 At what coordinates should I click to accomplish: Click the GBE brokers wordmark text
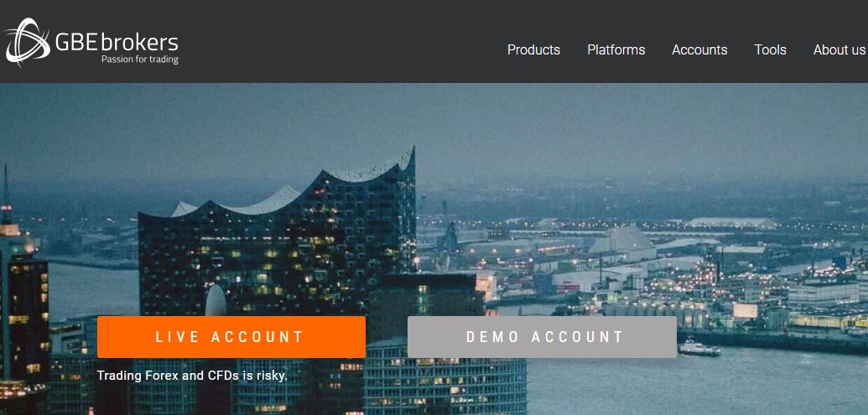[117, 42]
